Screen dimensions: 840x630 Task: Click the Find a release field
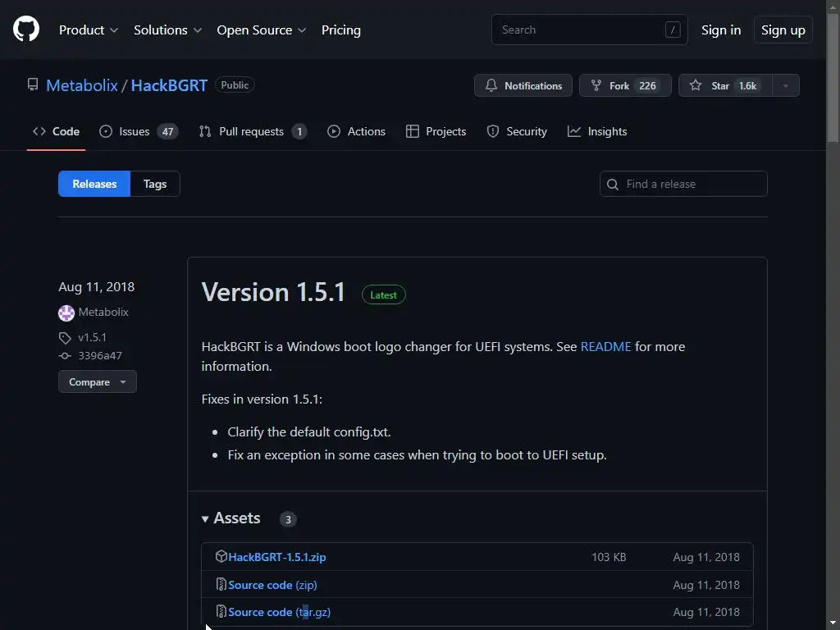(683, 184)
